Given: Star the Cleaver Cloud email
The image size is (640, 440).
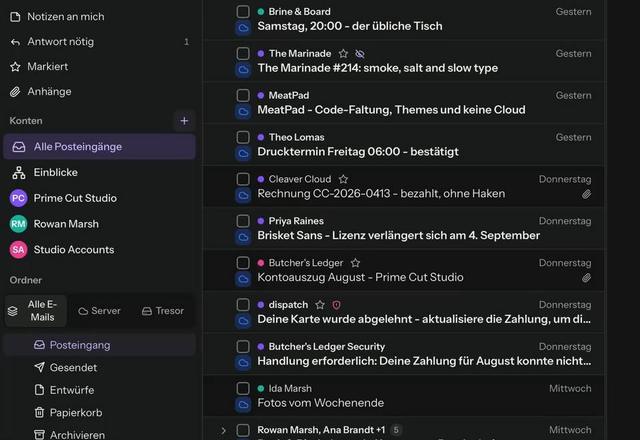Looking at the screenshot, I should click(x=343, y=179).
